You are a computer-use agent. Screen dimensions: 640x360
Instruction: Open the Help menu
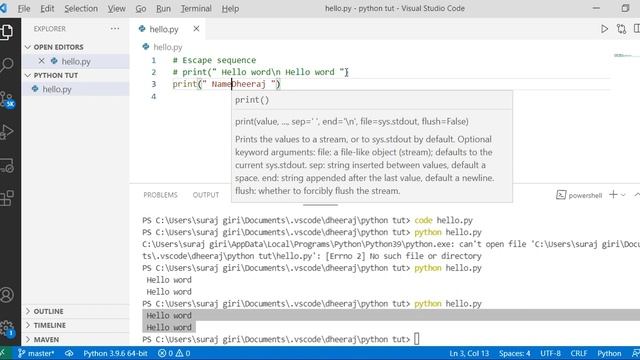pyautogui.click(x=230, y=9)
